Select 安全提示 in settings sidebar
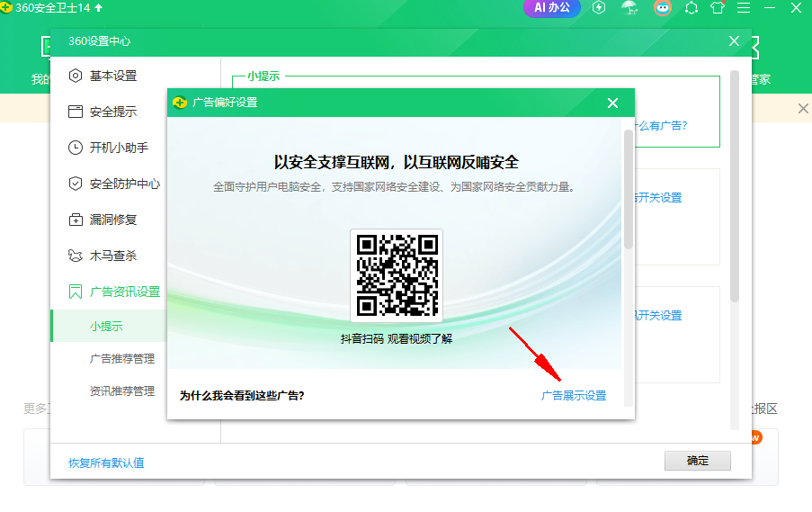 pos(113,112)
